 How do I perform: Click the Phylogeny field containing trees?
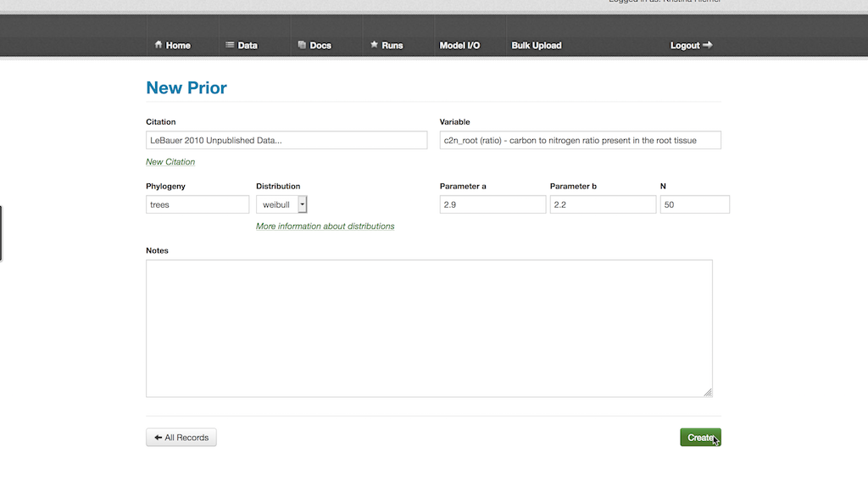(198, 204)
